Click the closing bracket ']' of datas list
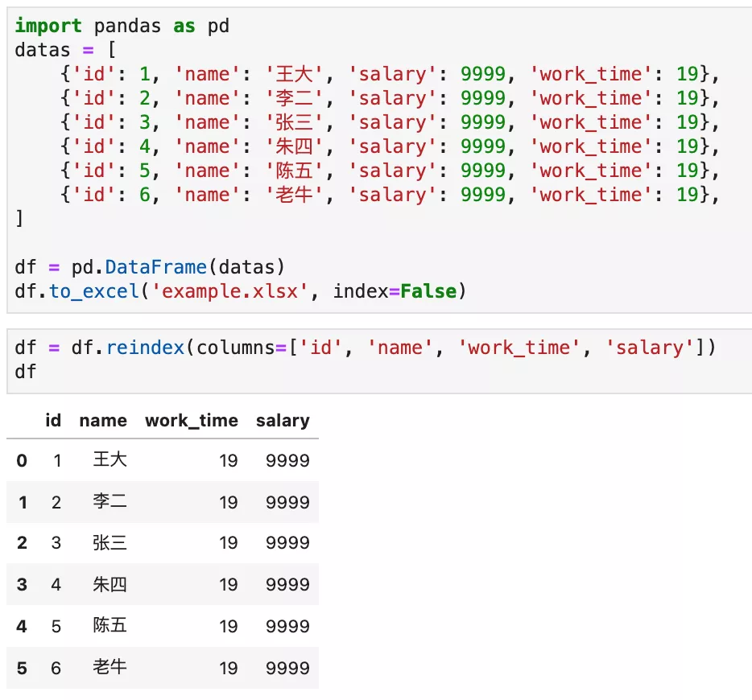This screenshot has width=752, height=700. pos(19,219)
